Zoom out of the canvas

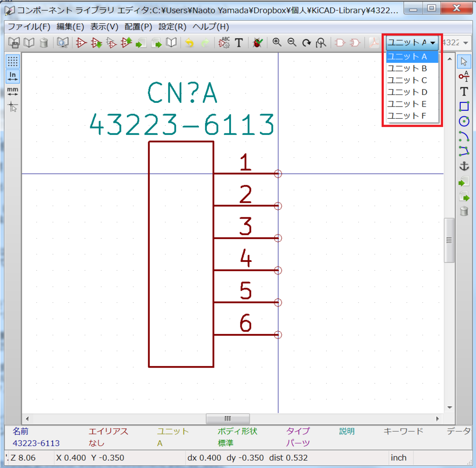click(292, 42)
